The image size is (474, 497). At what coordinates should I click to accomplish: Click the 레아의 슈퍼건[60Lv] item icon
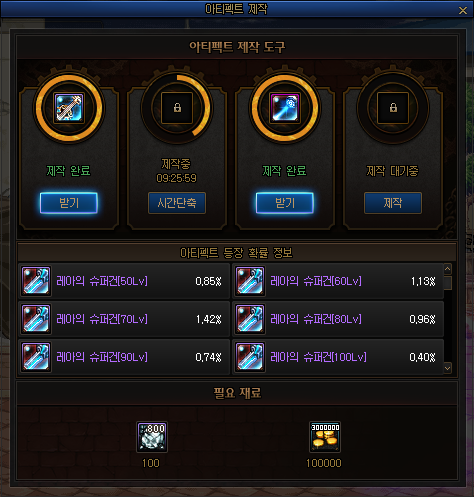[x=250, y=281]
